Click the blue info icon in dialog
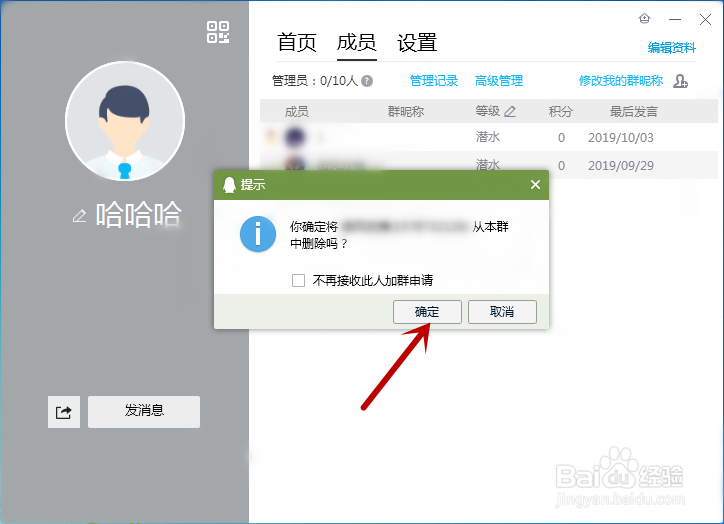The width and height of the screenshot is (724, 524). tap(258, 234)
